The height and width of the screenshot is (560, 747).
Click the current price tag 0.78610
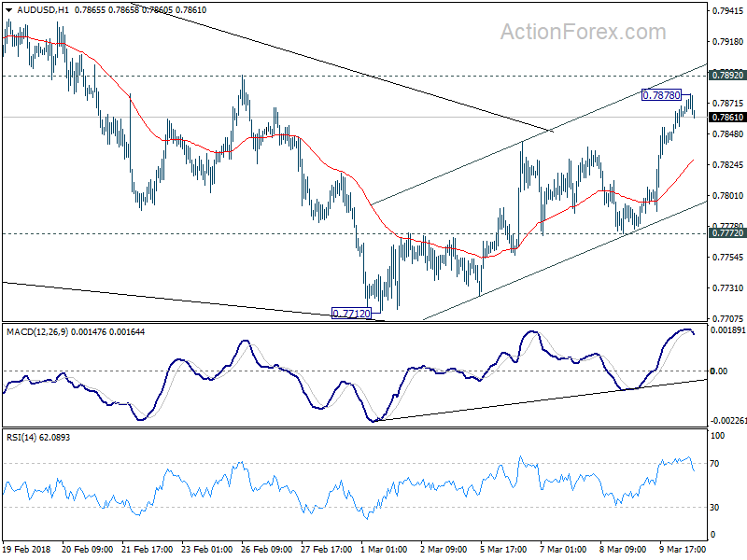(x=726, y=118)
